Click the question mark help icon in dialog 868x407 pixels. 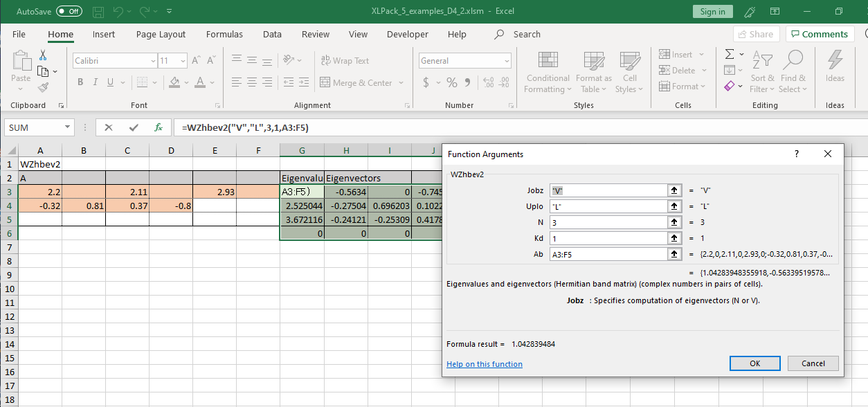coord(796,154)
